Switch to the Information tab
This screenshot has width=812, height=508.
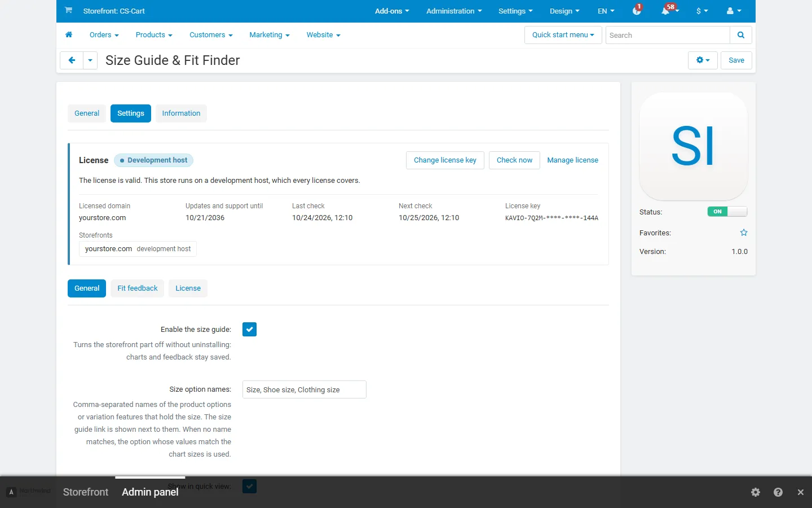tap(181, 113)
